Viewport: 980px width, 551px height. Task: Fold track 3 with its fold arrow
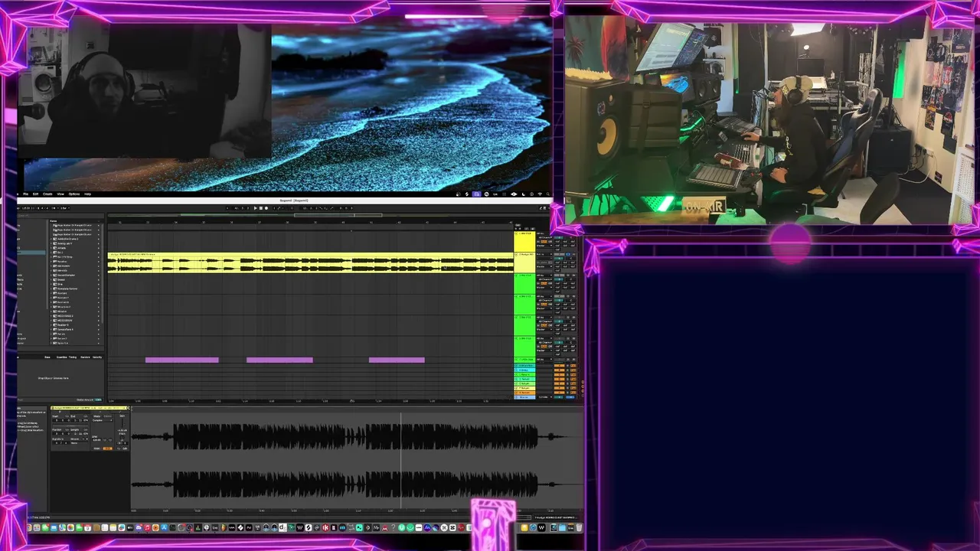(x=516, y=275)
